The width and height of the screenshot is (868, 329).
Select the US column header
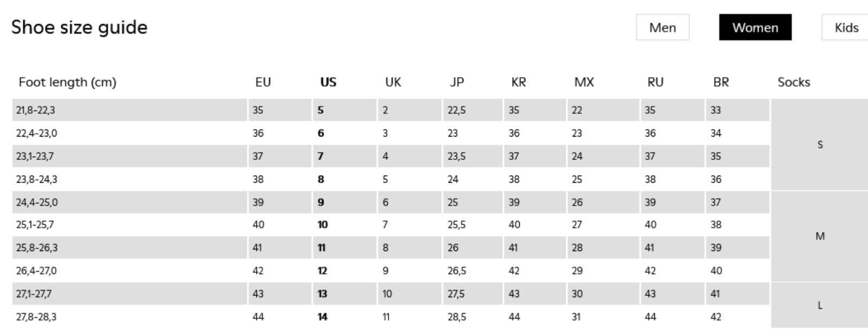pyautogui.click(x=328, y=82)
